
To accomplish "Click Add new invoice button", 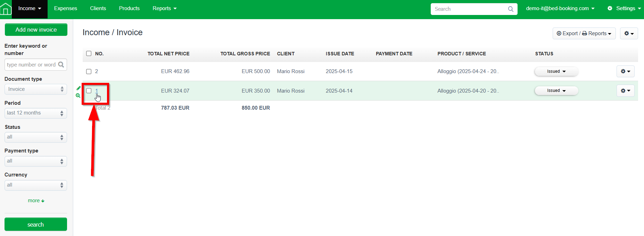I will (x=36, y=30).
